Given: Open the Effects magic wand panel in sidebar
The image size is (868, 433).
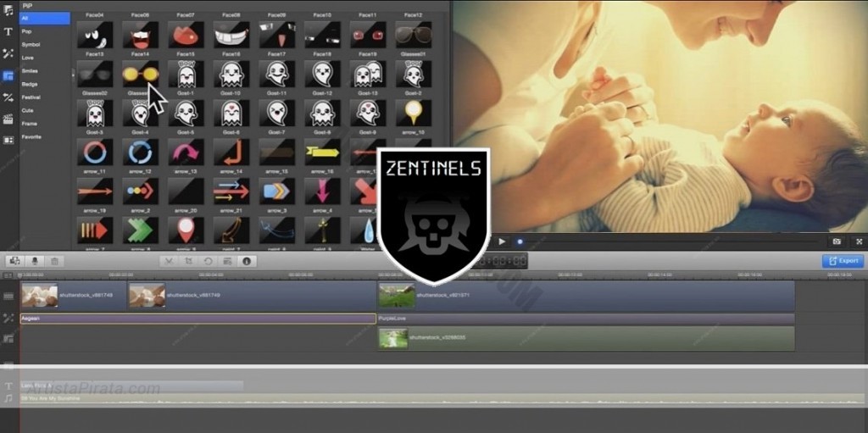Looking at the screenshot, I should tap(8, 53).
